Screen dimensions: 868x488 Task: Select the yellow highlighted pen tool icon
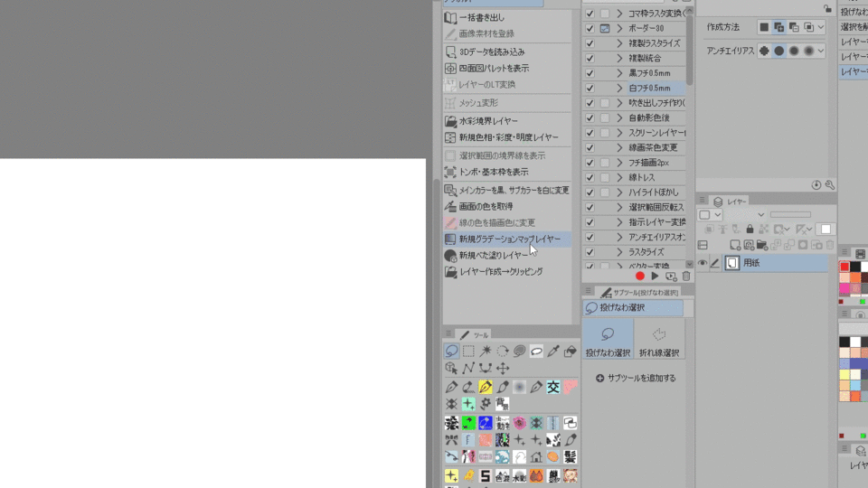coord(486,387)
